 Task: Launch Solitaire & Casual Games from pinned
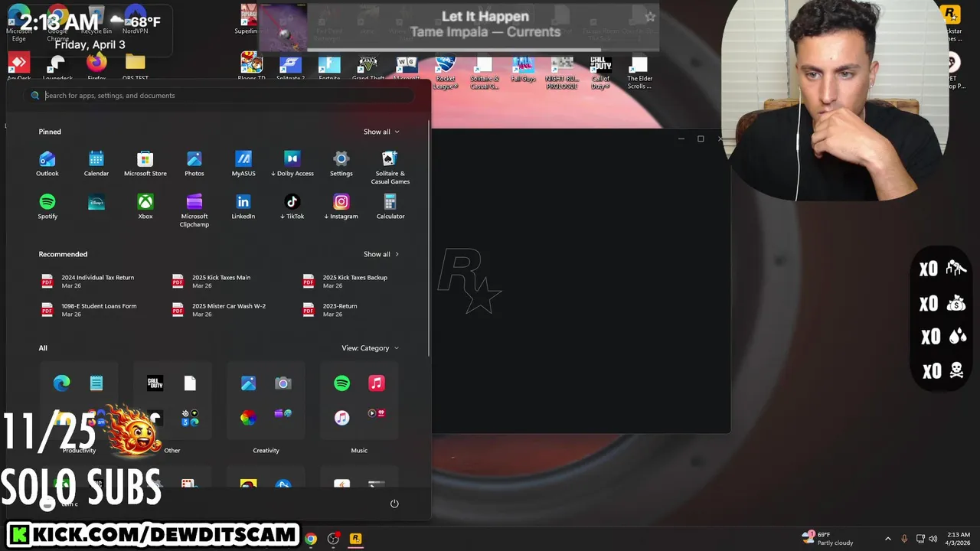pyautogui.click(x=390, y=168)
